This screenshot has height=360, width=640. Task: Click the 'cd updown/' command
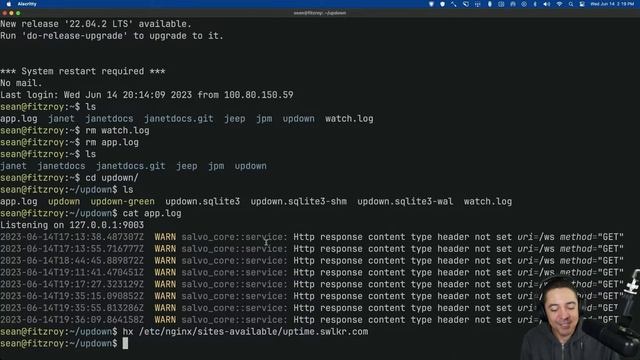(112, 178)
